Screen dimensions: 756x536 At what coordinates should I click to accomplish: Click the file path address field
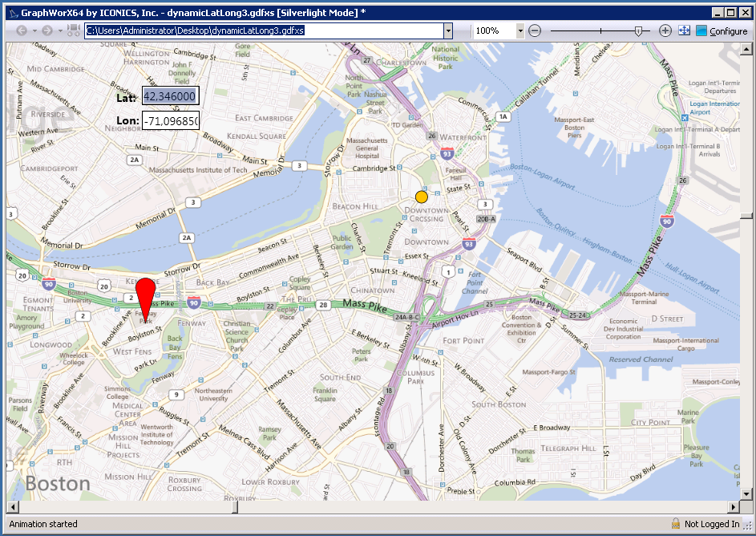pyautogui.click(x=265, y=30)
